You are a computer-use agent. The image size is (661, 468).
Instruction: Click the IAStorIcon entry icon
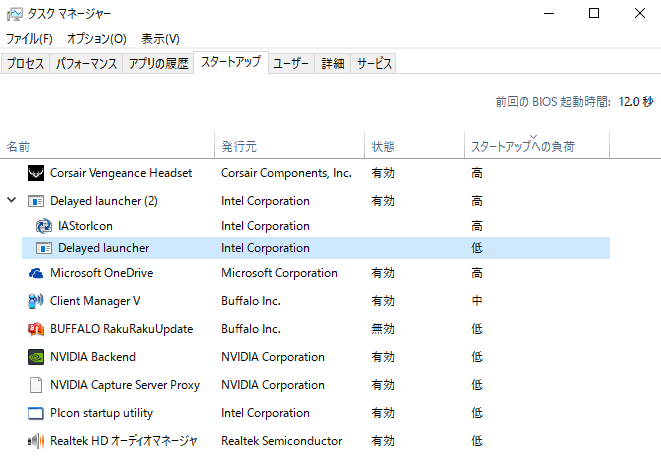click(44, 226)
